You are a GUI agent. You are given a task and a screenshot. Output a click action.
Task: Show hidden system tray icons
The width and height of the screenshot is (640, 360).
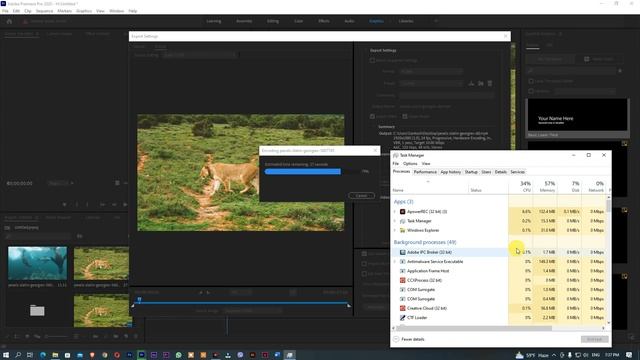[554, 355]
